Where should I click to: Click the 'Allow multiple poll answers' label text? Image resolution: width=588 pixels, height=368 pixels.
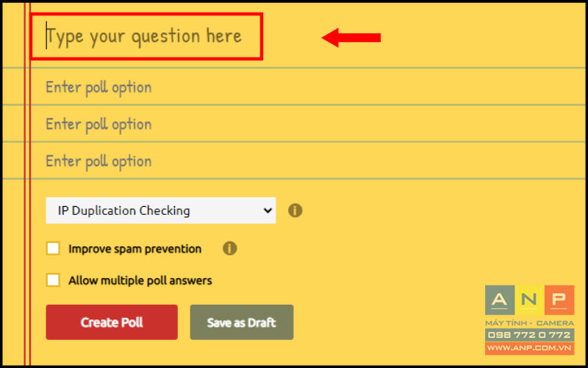pos(140,280)
